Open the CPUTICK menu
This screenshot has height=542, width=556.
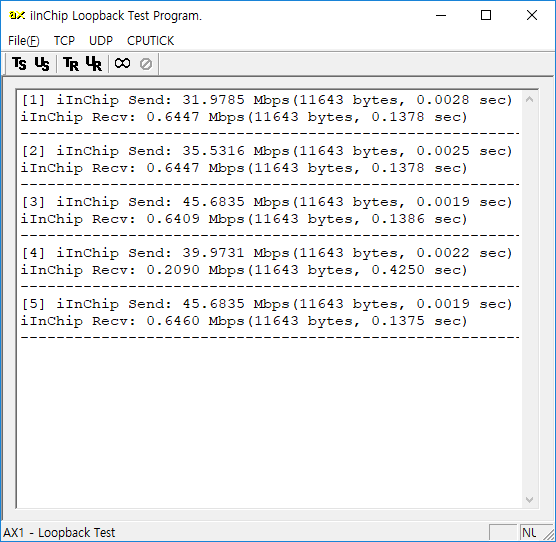click(150, 41)
